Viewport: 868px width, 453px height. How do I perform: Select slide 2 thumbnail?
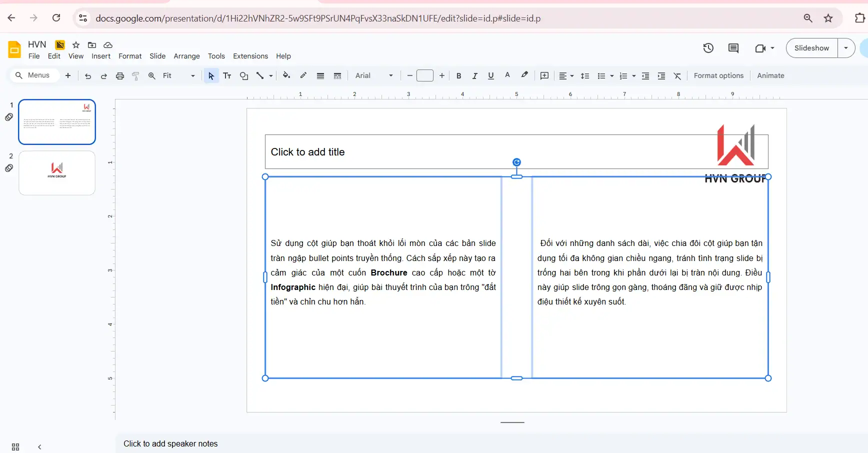click(56, 172)
